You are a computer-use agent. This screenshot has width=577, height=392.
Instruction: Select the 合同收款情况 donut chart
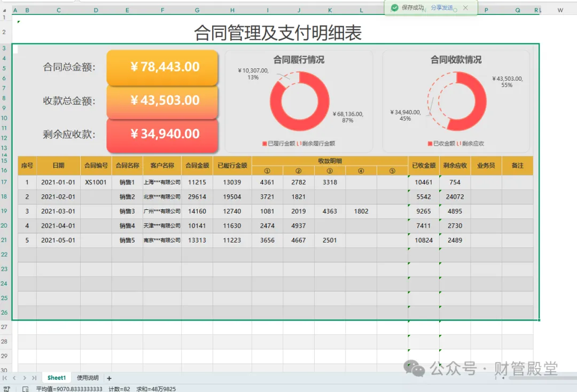pos(457,101)
